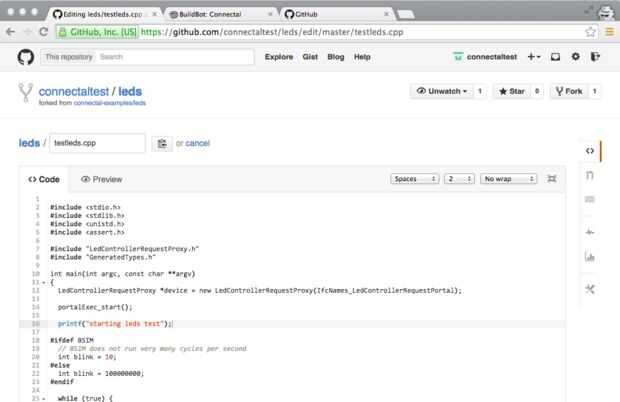Viewport: 620px width, 402px height.
Task: Focus the repository search box
Action: pos(174,57)
